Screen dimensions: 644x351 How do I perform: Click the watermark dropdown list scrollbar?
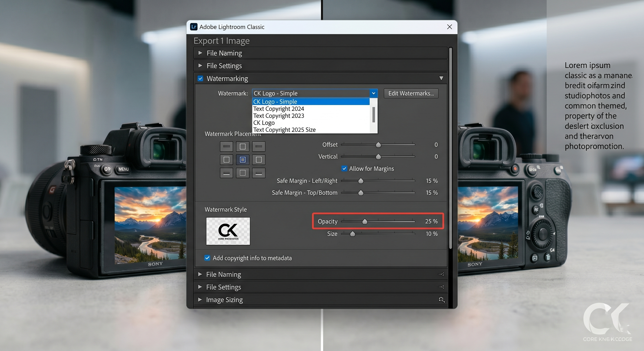tap(373, 115)
